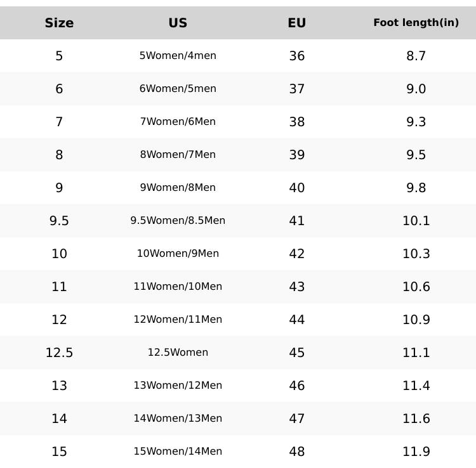Screen dimensions: 476x468
Task: Click size 9.5 in Size column
Action: tap(59, 221)
